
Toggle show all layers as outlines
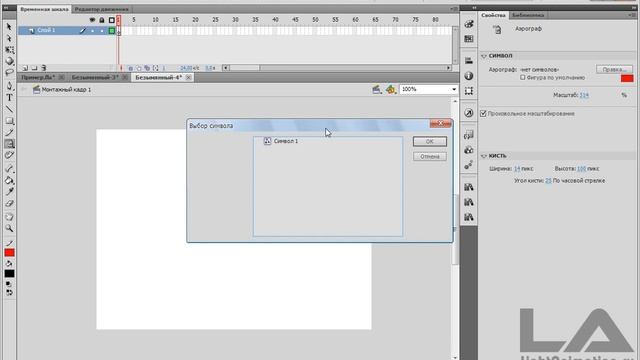point(111,20)
